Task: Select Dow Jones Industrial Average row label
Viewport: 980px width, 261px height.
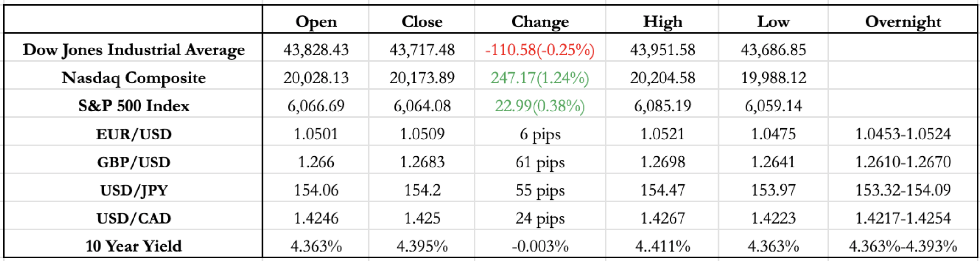Action: [134, 50]
